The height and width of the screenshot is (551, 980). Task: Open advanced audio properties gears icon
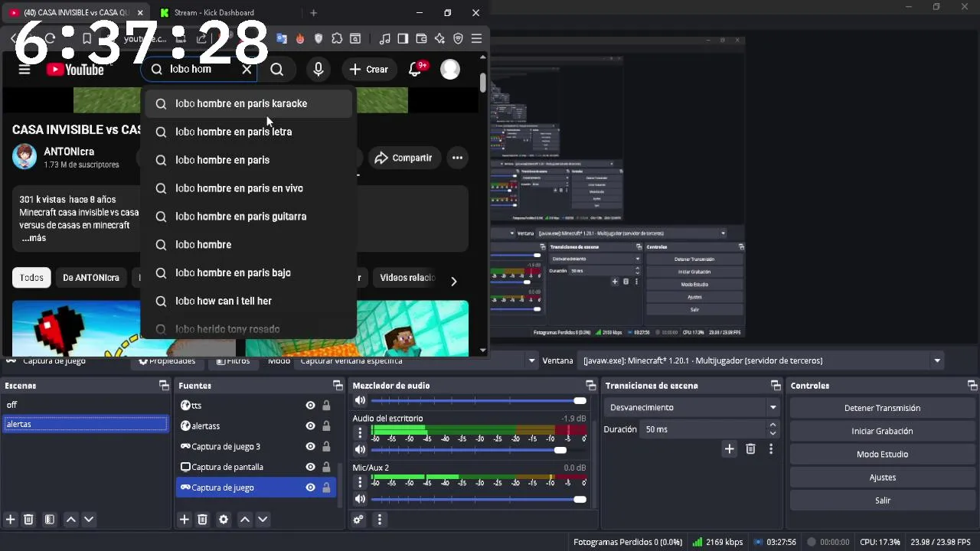[x=358, y=520]
